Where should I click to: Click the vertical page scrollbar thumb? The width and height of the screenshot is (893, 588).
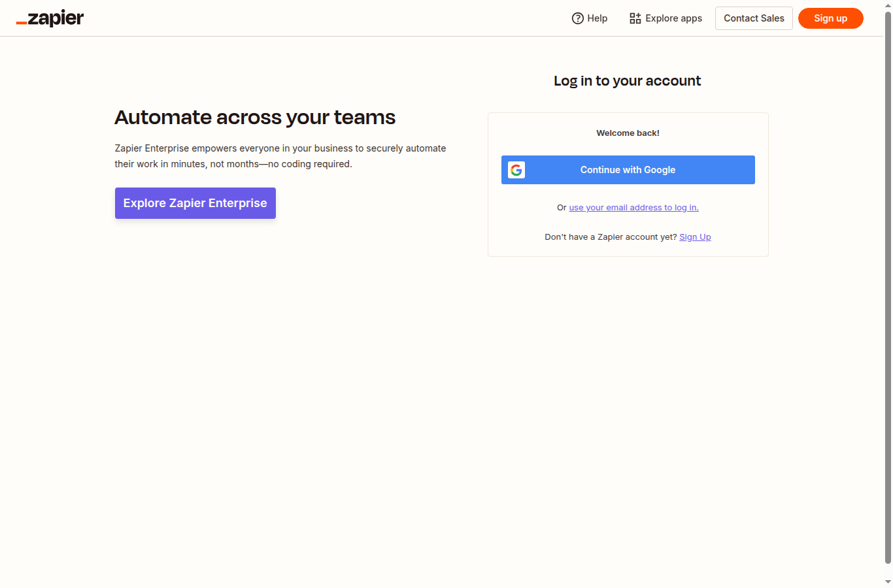(888, 287)
